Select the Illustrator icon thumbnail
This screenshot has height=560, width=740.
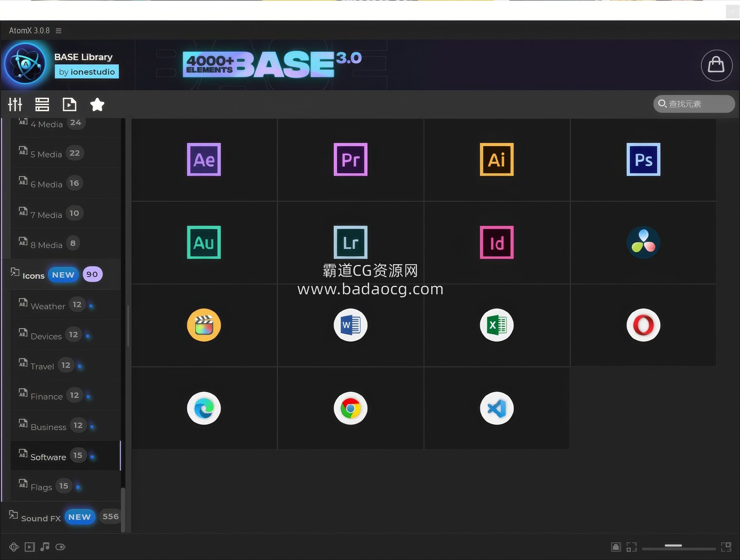496,159
